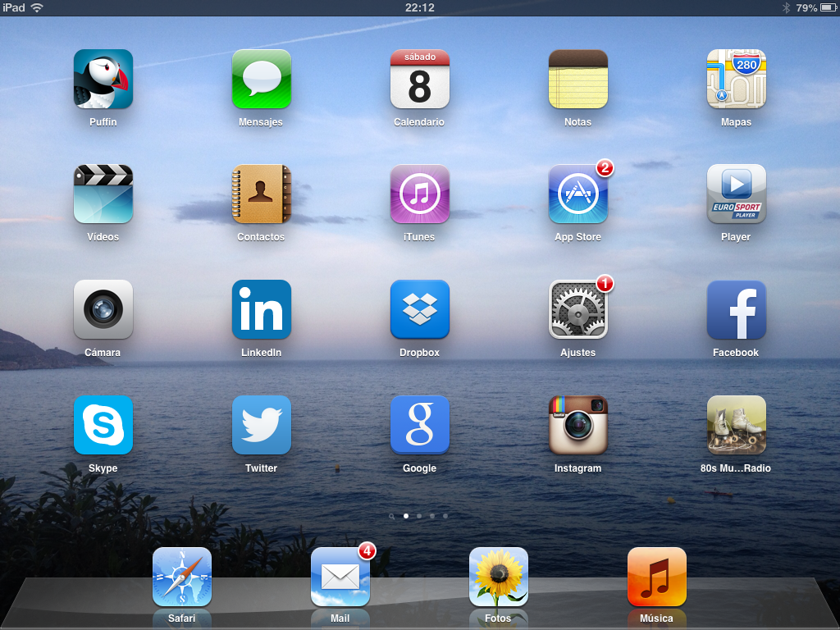
Task: Tap the 22:12 clock in status bar
Action: pyautogui.click(x=419, y=7)
